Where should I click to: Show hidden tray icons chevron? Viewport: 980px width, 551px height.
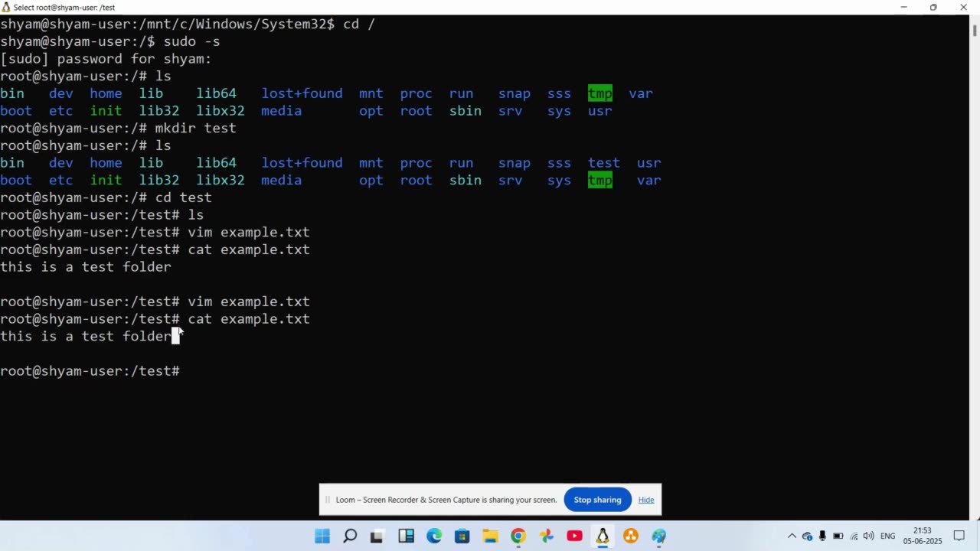(792, 536)
